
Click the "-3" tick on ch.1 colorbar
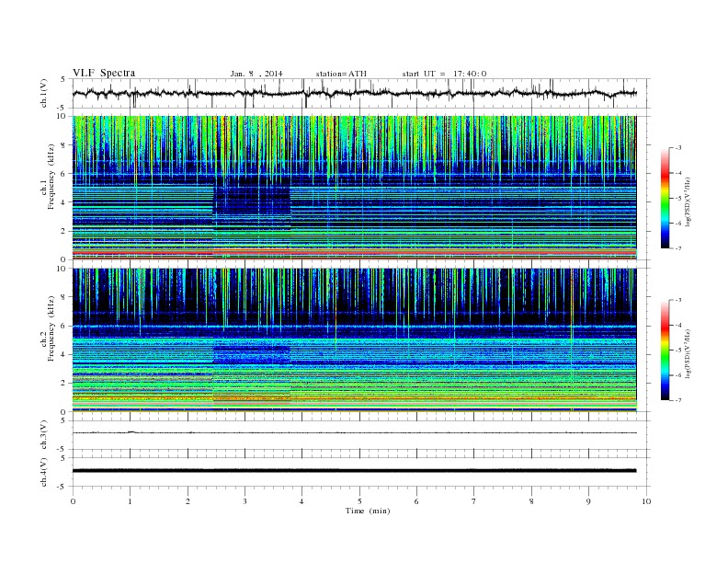(677, 148)
